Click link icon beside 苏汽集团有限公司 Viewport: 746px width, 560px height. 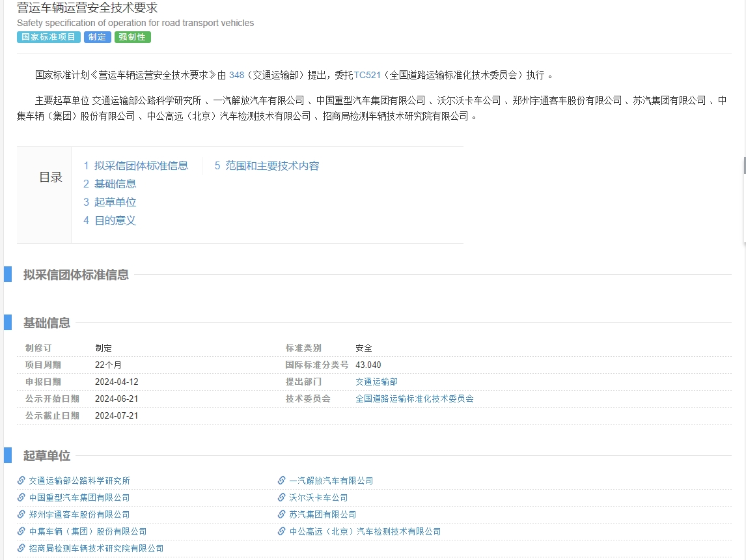[282, 514]
